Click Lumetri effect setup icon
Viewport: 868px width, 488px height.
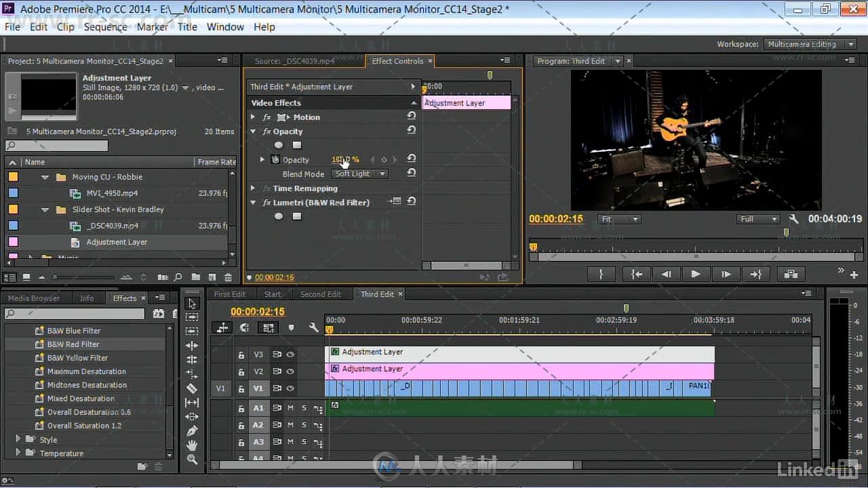point(395,201)
